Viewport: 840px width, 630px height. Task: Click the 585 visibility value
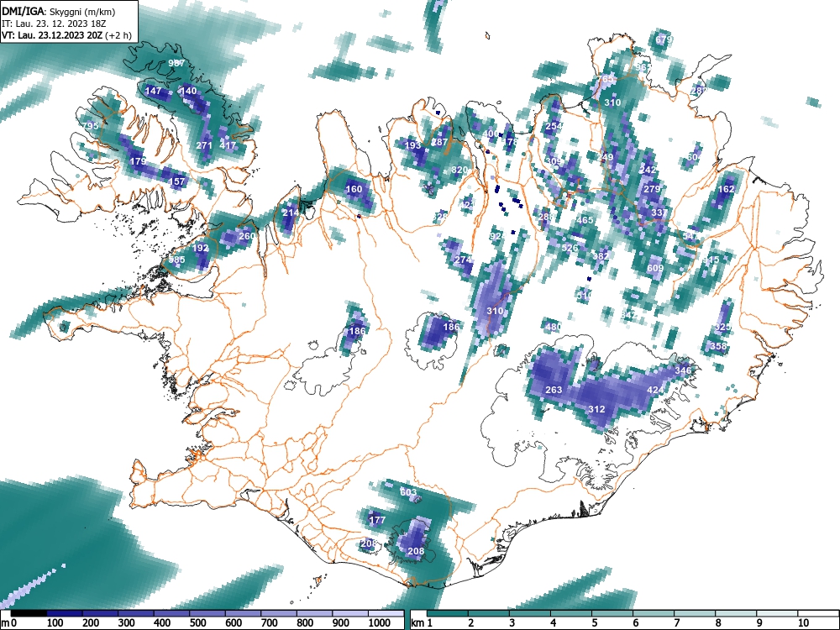pos(176,260)
